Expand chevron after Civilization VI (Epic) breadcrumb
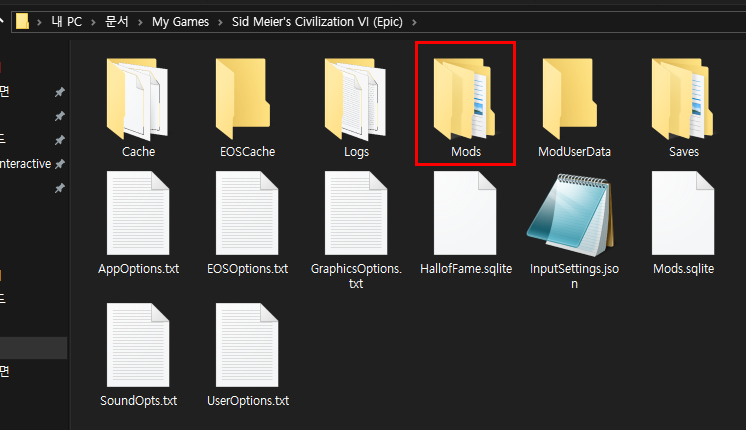Screen dimensions: 746x430 coord(414,22)
